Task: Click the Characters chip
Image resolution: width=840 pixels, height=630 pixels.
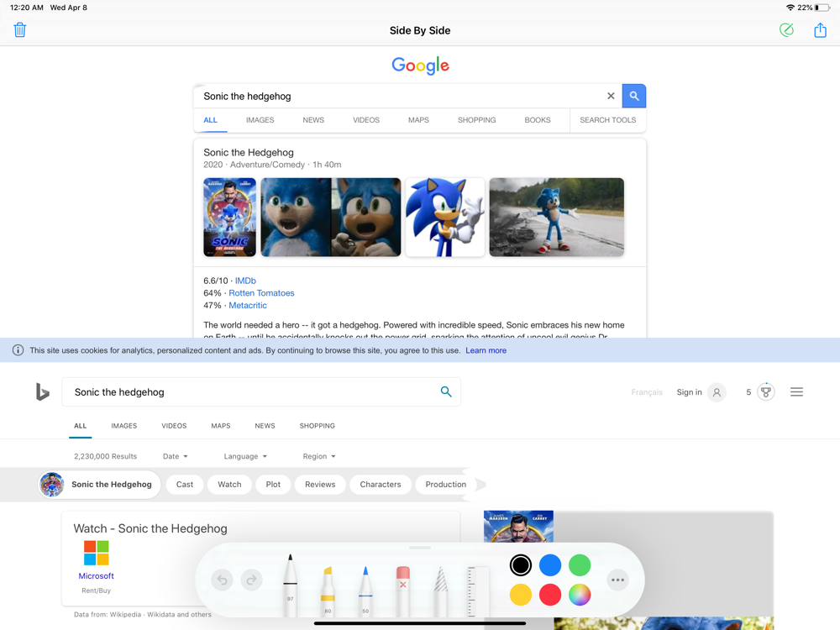Action: click(x=381, y=485)
